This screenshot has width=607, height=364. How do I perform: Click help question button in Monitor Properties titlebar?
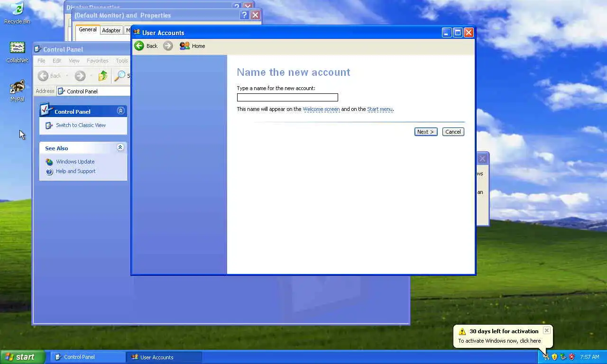(244, 15)
